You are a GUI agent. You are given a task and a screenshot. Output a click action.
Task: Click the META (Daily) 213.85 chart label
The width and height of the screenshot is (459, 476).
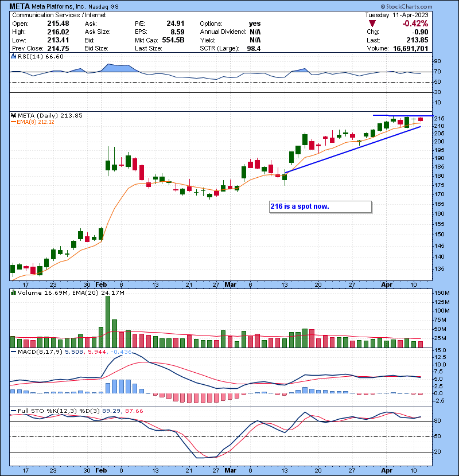pyautogui.click(x=50, y=115)
